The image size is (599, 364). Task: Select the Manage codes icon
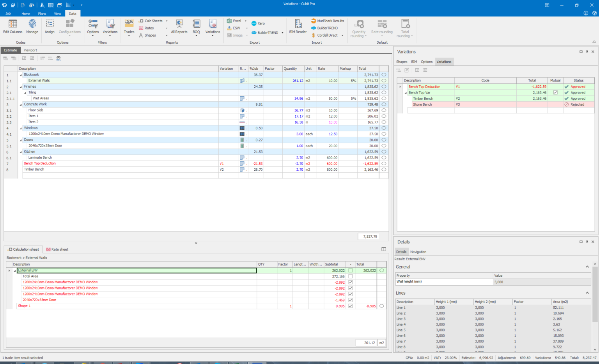[32, 27]
